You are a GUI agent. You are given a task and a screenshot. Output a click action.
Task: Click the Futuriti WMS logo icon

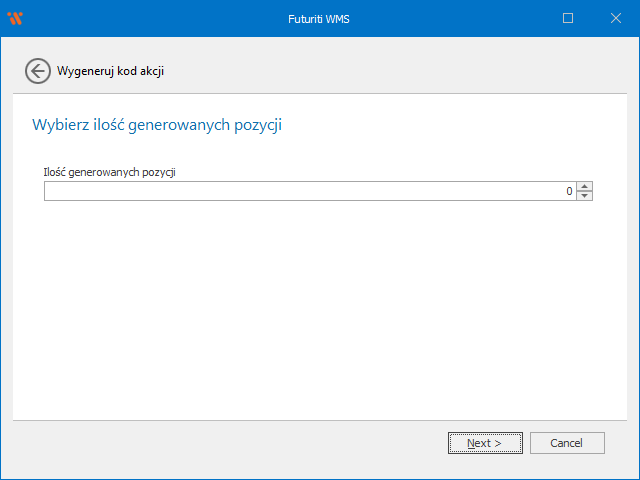tap(14, 18)
